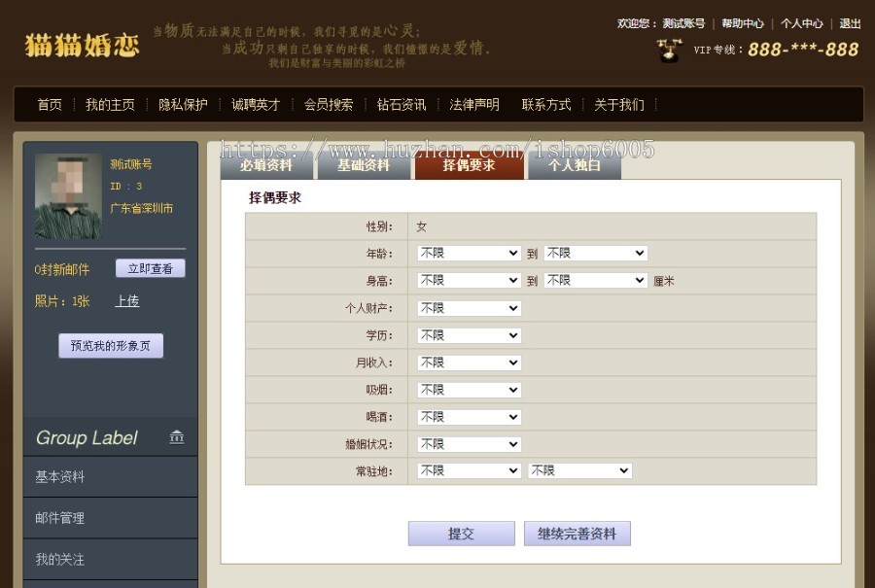This screenshot has width=875, height=588.
Task: Click the 0封新邮件 text
Action: (x=61, y=270)
